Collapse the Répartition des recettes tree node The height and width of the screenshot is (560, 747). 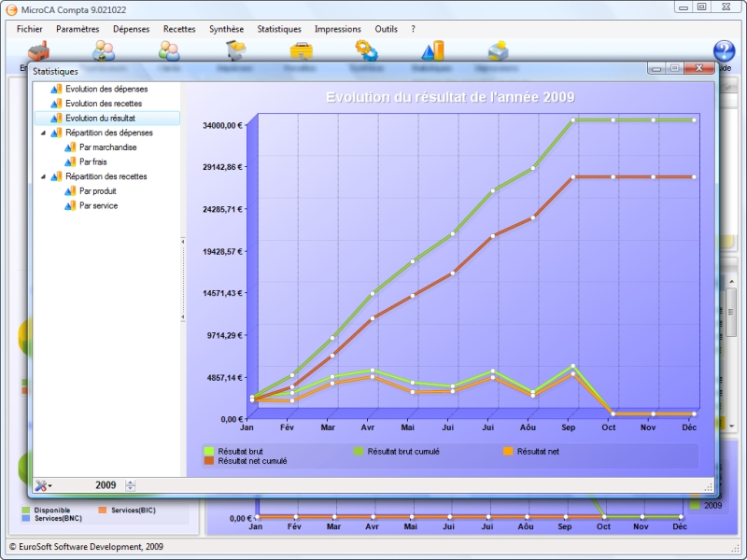point(43,176)
